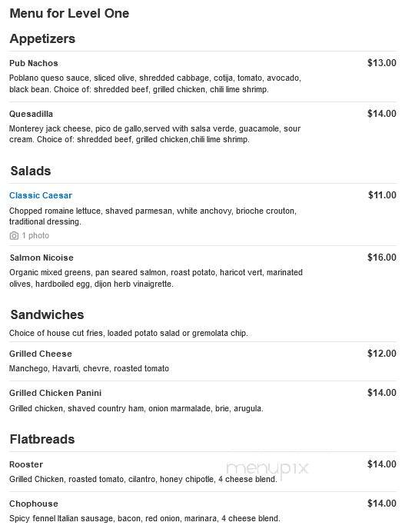
Task: Click the Sandwiches section heading
Action: (47, 315)
